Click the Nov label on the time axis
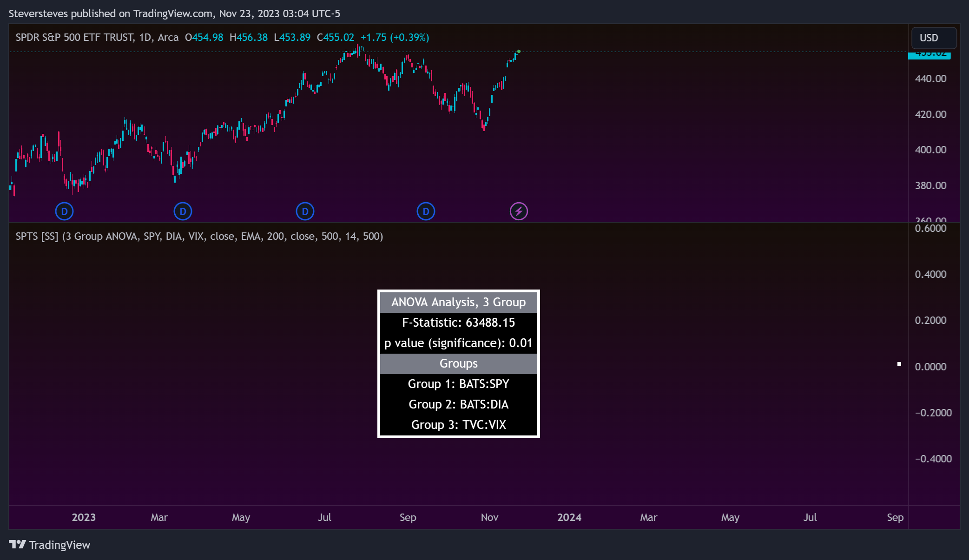Screen dimensions: 969x560 (x=489, y=517)
